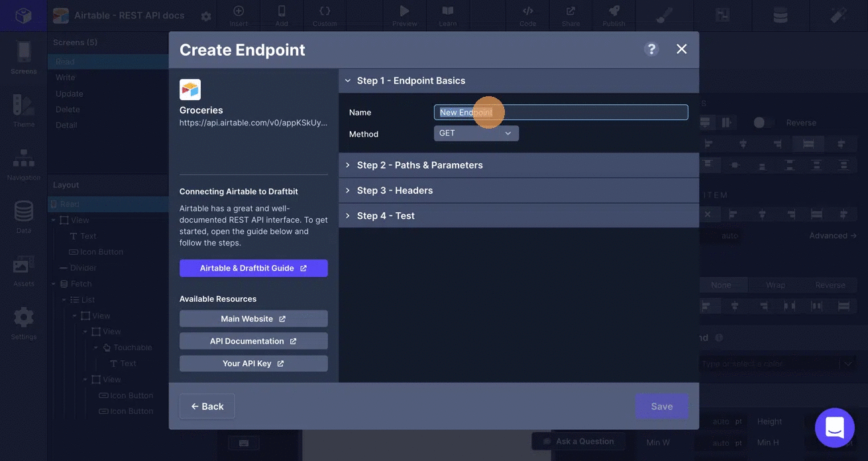
Task: Open the Intercom chat bubble
Action: tap(835, 428)
